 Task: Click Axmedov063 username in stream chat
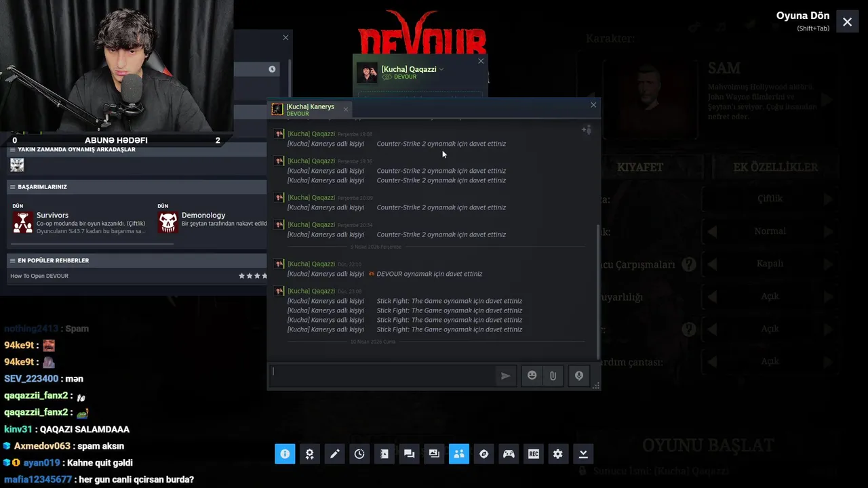click(x=42, y=446)
